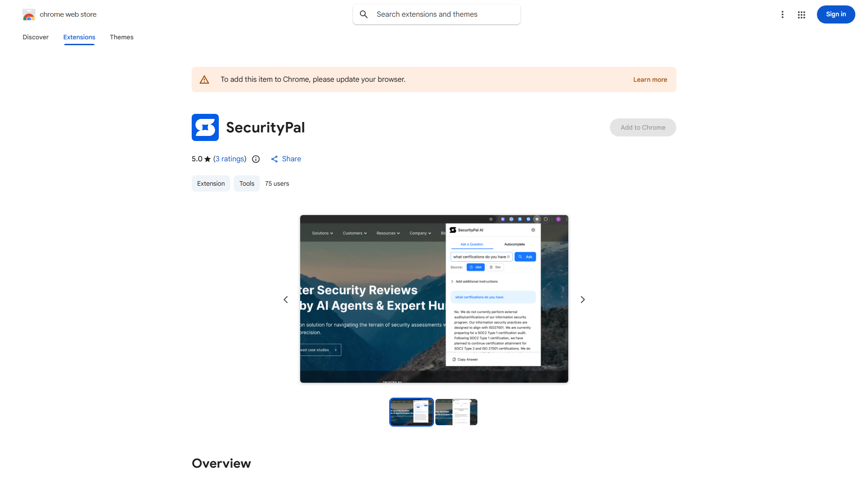Screen dimensions: 868x488
Task: Open the Learn more link
Action: coord(650,79)
